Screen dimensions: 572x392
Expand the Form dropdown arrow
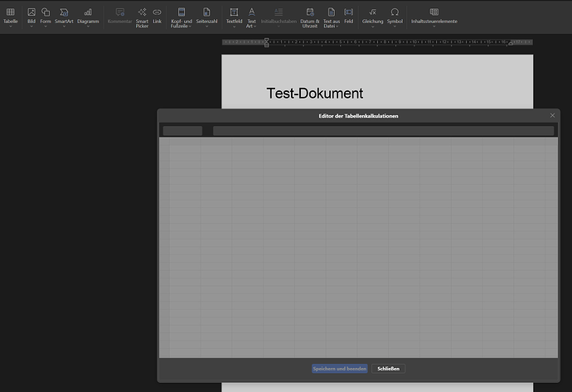pos(46,27)
